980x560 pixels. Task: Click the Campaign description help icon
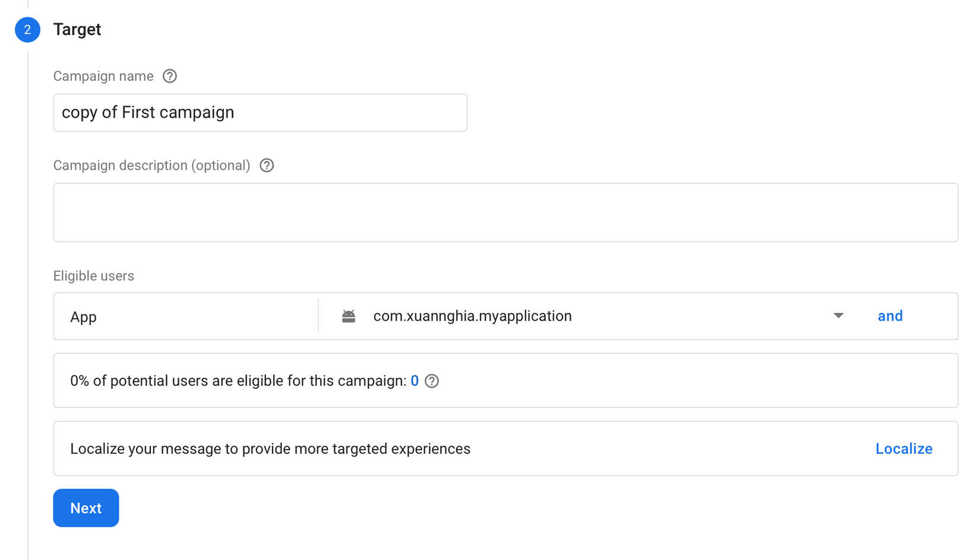(x=267, y=166)
